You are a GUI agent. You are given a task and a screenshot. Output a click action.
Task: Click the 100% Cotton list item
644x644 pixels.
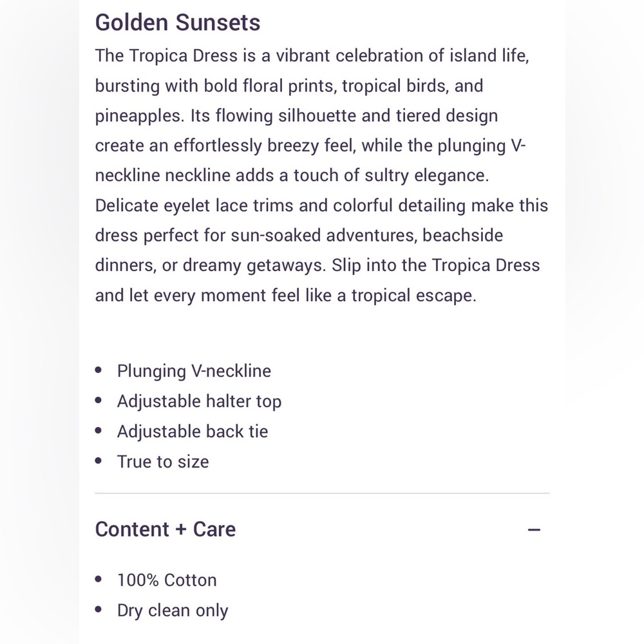167,580
